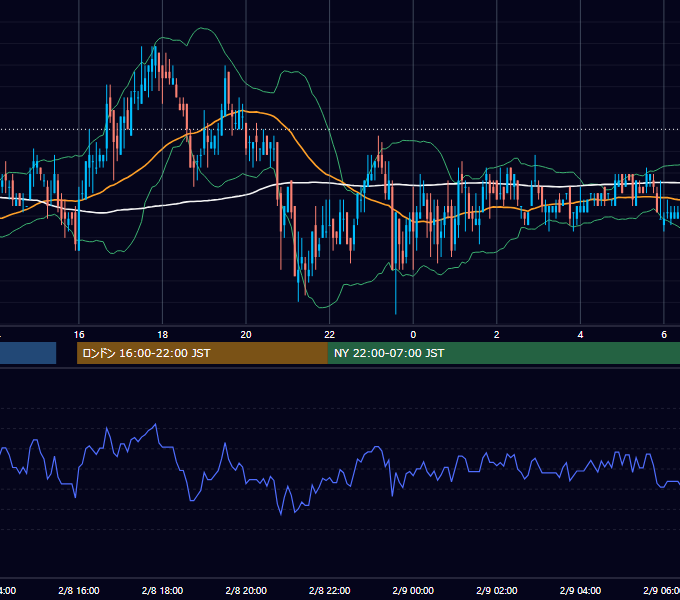
Task: Click the 20 hour label on upper axis
Action: coord(246,335)
